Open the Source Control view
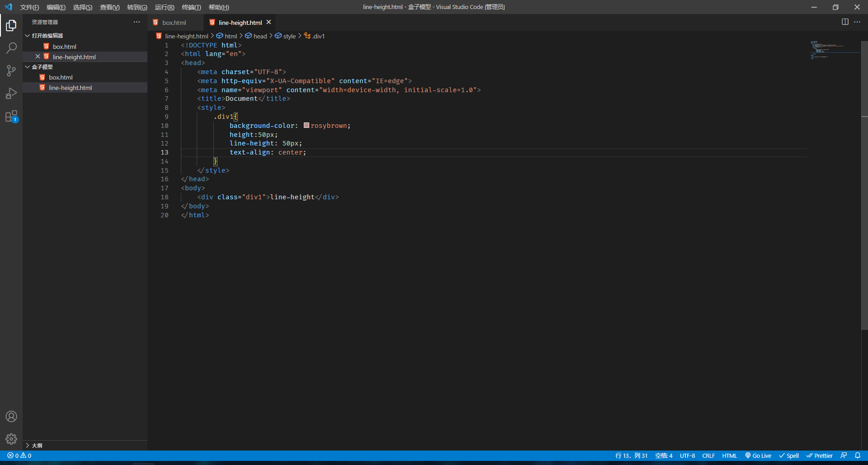868x465 pixels. 11,70
